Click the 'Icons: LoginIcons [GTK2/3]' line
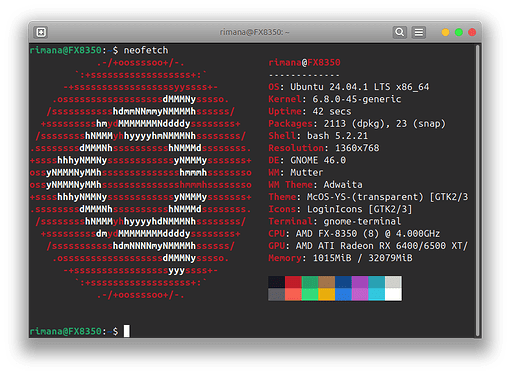Viewport: 510px width, 375px height. pos(340,209)
